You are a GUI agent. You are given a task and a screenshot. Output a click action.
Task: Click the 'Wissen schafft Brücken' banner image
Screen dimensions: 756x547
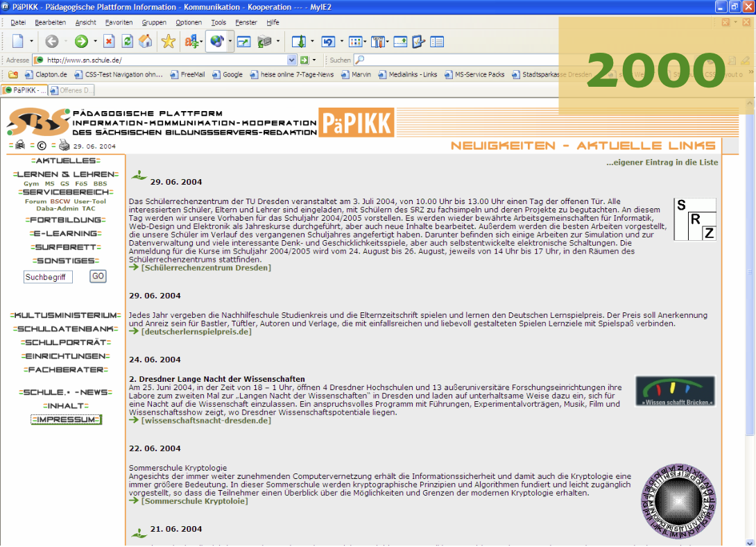coord(675,392)
